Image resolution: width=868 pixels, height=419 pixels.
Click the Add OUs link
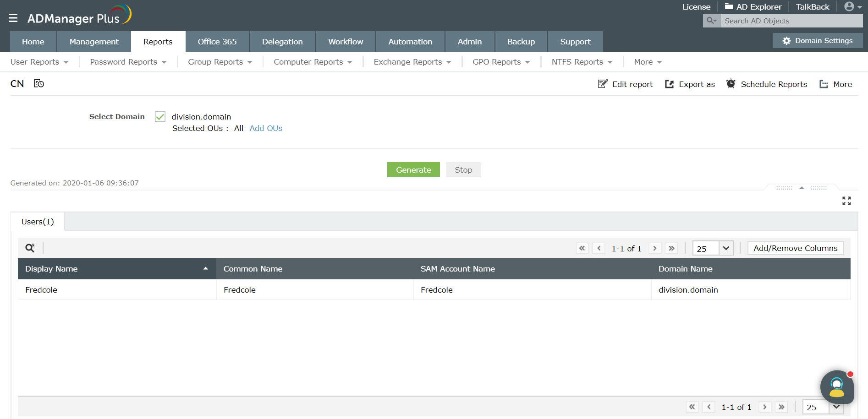click(x=266, y=128)
